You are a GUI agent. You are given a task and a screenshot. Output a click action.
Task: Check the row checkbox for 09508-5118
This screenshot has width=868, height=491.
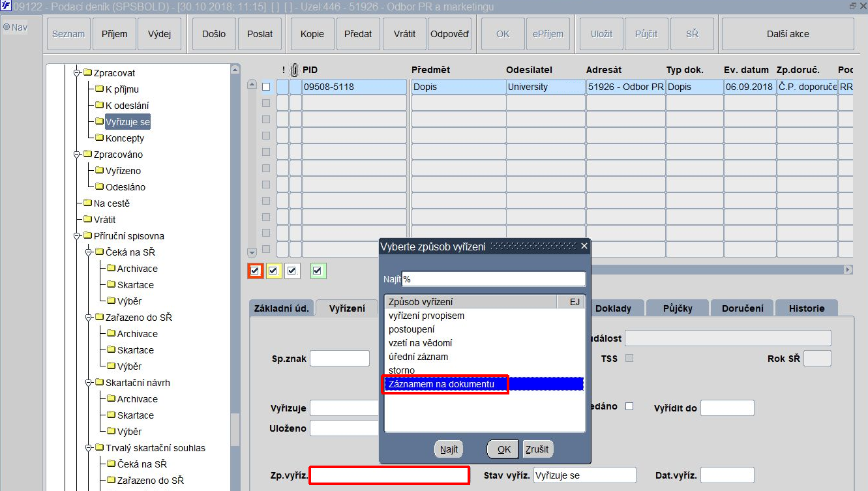tap(266, 87)
